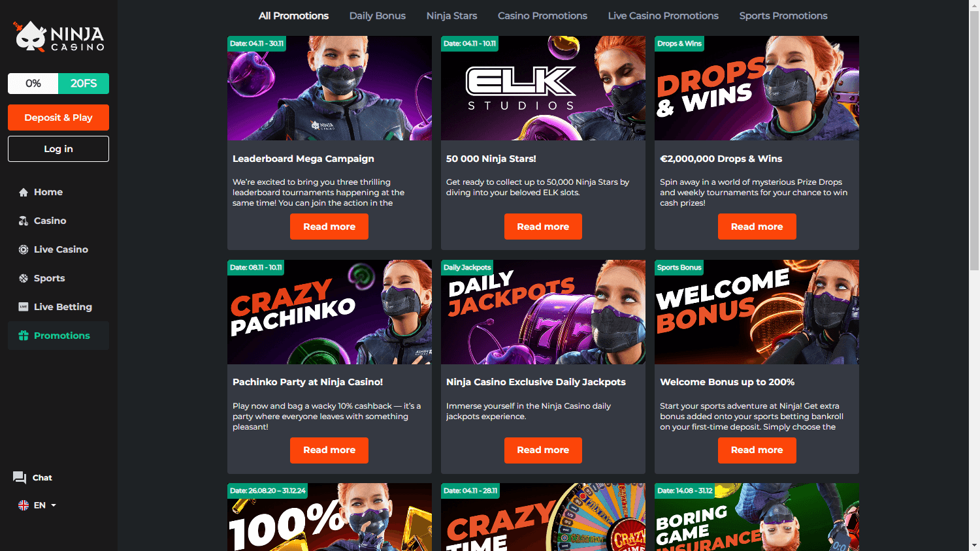Click the Sports ball icon

24,278
